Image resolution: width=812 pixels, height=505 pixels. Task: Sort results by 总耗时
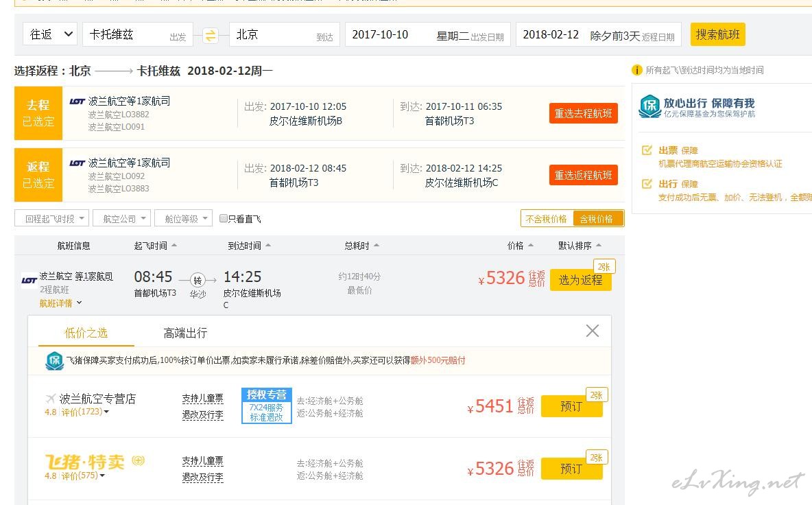362,246
